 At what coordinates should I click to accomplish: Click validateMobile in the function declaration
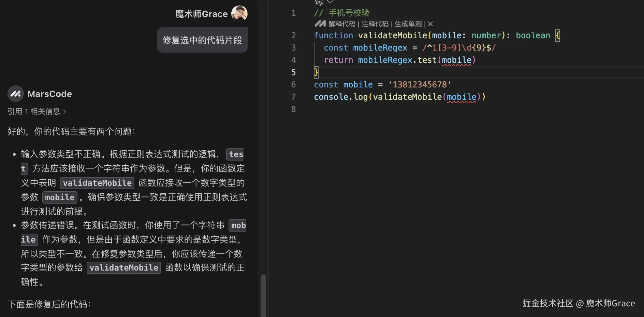pyautogui.click(x=393, y=36)
